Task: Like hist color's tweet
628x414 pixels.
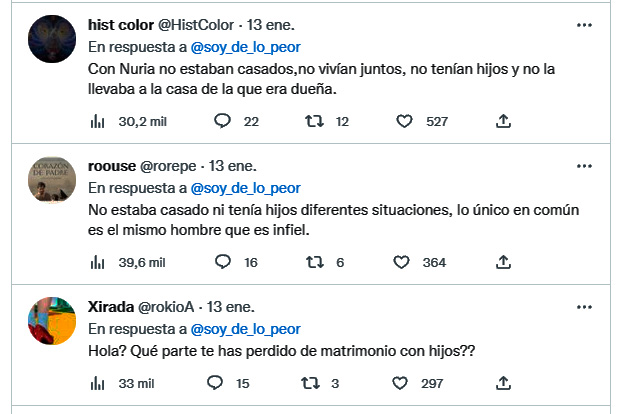Action: pyautogui.click(x=404, y=121)
